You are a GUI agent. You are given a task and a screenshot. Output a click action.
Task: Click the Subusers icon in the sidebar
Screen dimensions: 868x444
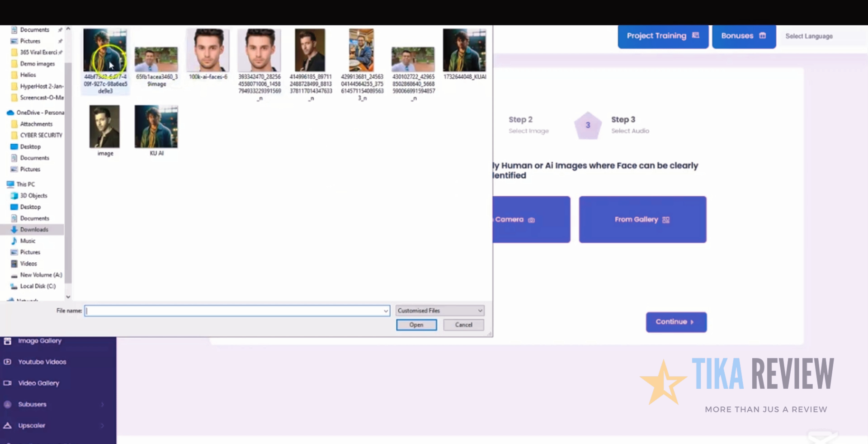click(7, 404)
